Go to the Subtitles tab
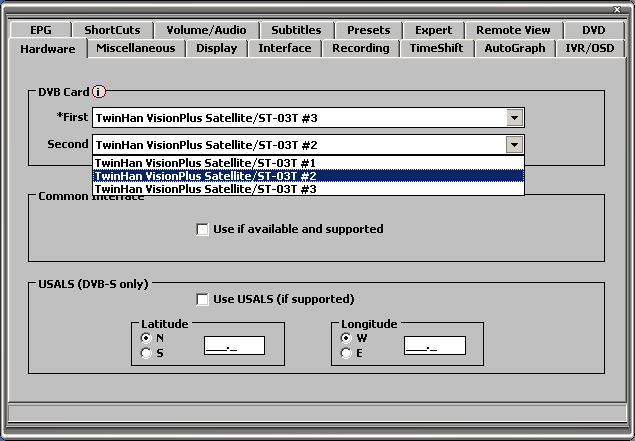 pyautogui.click(x=296, y=30)
